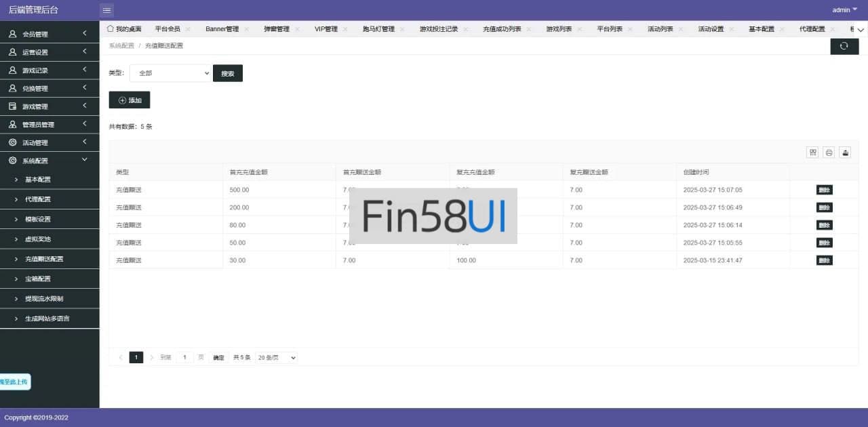Click the refresh icon button

tap(844, 46)
